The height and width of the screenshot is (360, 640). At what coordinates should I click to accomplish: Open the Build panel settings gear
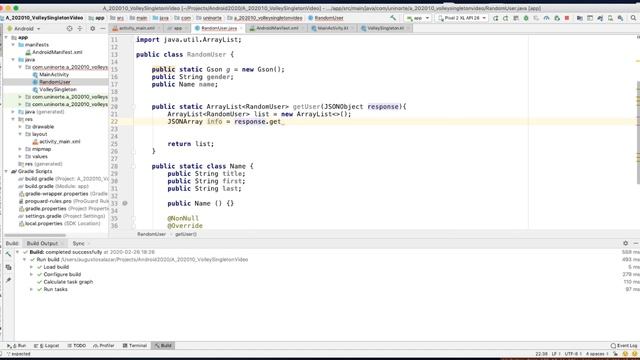[625, 243]
